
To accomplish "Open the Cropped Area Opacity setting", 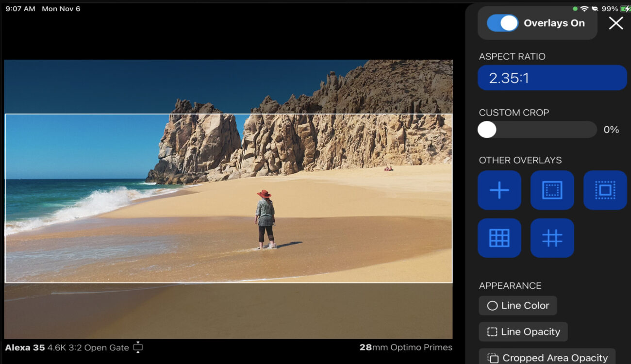I will coord(547,357).
